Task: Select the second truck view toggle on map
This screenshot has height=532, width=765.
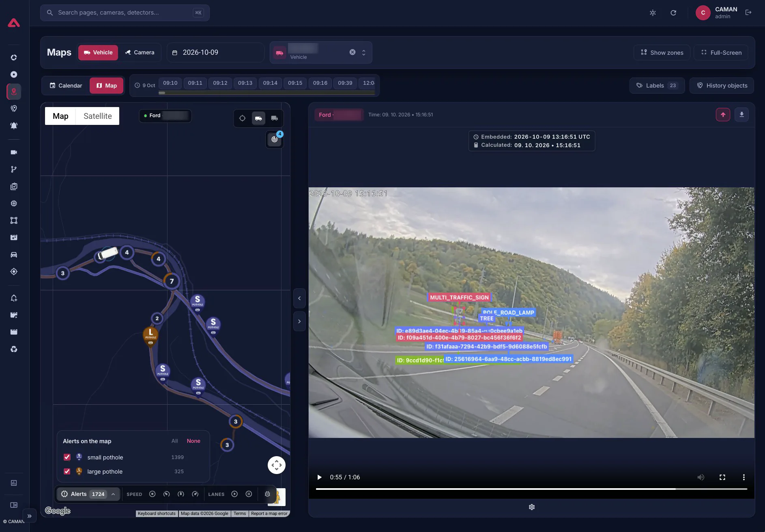Action: point(275,118)
